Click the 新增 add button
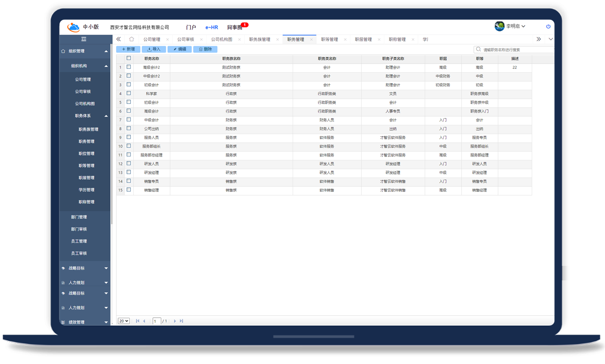This screenshot has height=364, width=605. [x=128, y=49]
